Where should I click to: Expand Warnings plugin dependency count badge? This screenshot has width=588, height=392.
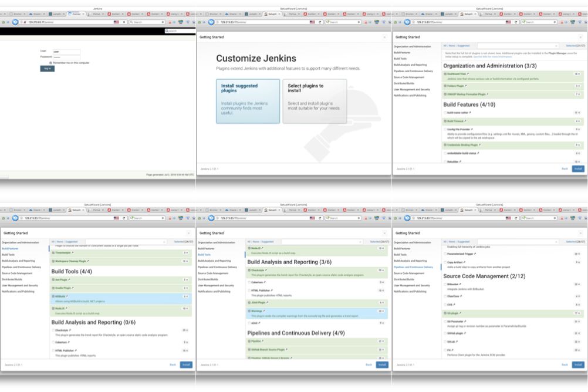[x=381, y=311]
